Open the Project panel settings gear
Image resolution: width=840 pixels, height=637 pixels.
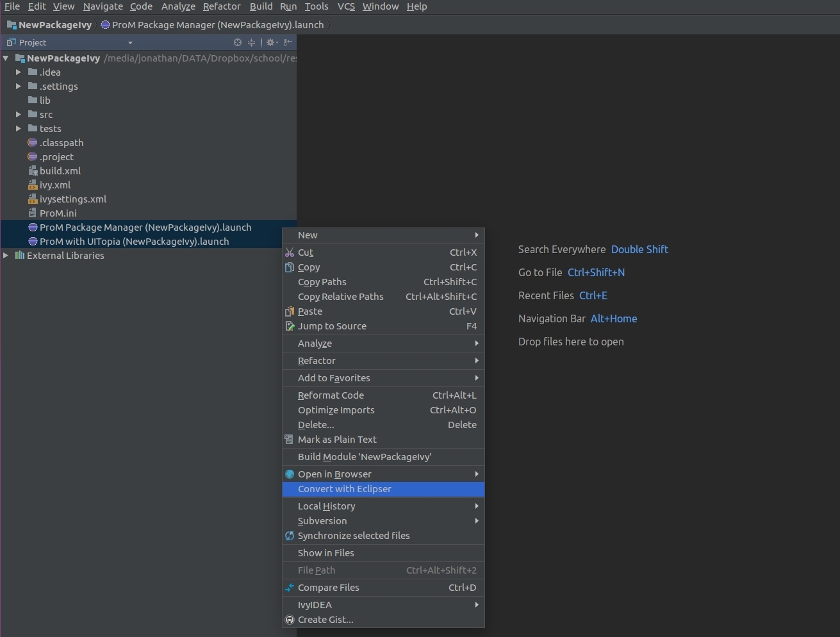272,42
